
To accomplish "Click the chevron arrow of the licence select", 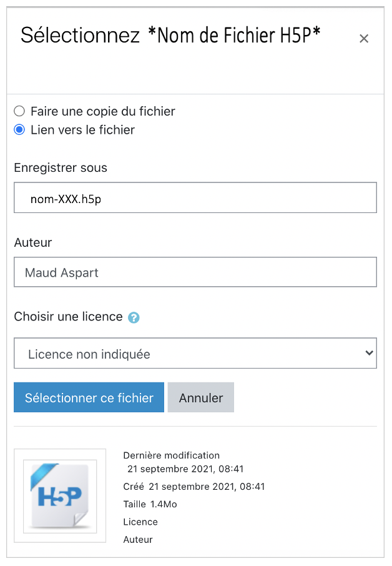I will pyautogui.click(x=368, y=354).
